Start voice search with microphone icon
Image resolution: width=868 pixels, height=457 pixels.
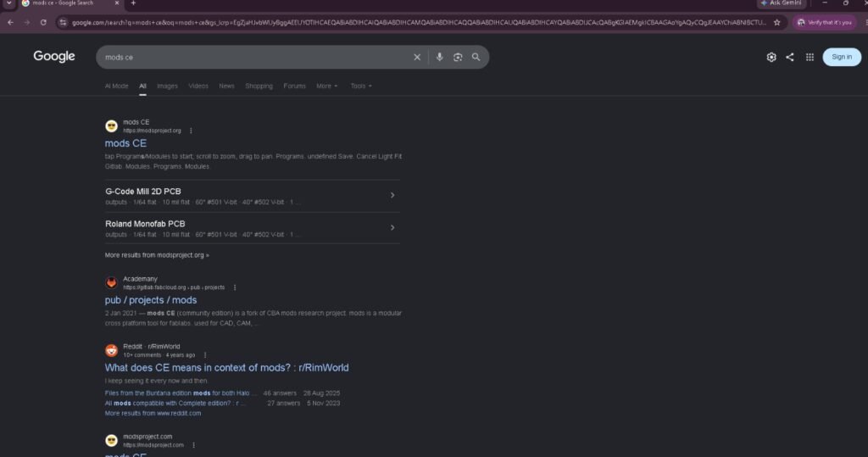tap(439, 57)
